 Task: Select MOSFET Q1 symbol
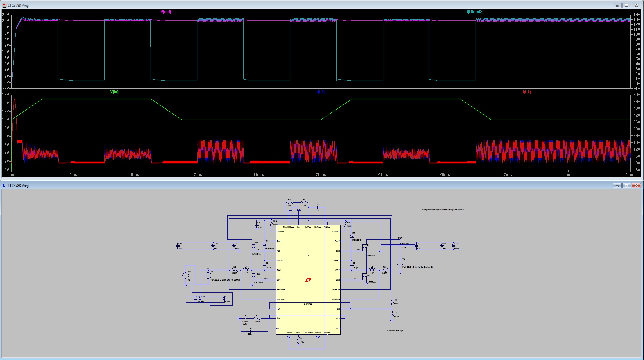(254, 247)
